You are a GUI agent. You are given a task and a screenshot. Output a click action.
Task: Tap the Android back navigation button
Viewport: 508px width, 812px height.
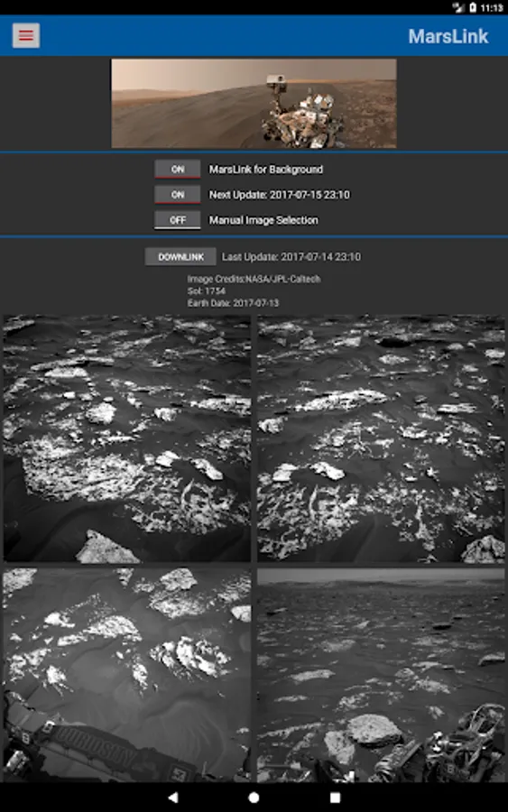tap(173, 798)
